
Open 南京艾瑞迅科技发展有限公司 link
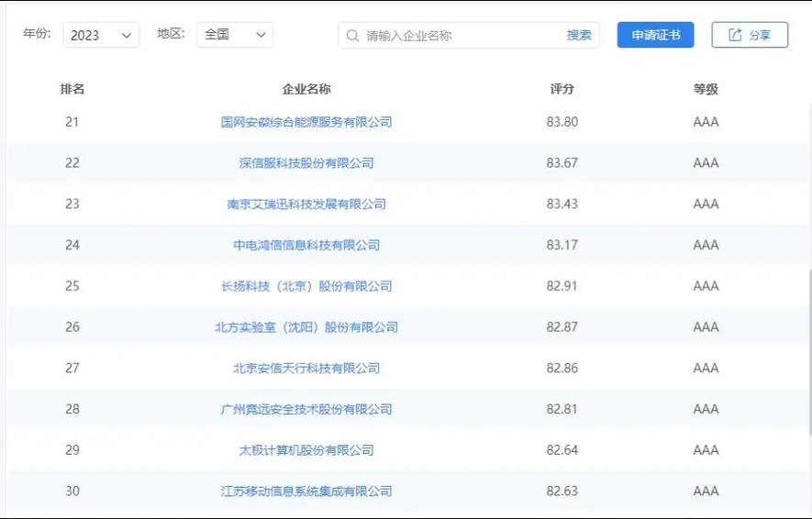306,204
